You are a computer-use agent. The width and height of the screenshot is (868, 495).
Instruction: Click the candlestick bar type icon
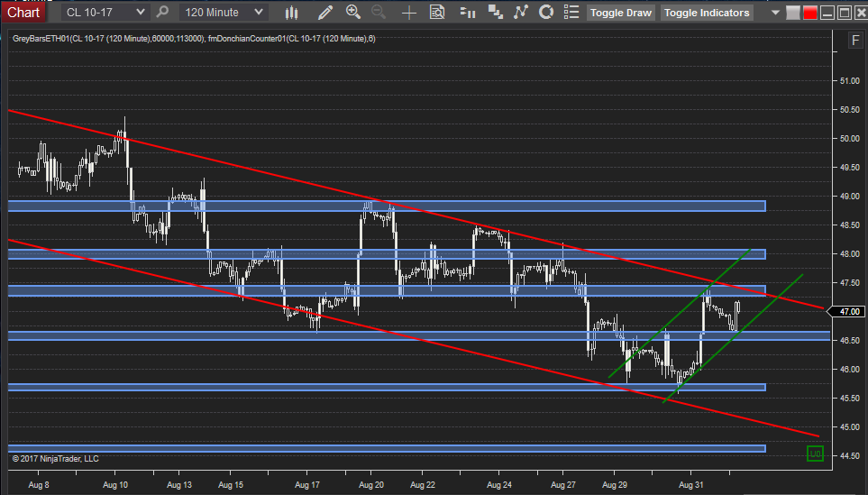[x=291, y=13]
